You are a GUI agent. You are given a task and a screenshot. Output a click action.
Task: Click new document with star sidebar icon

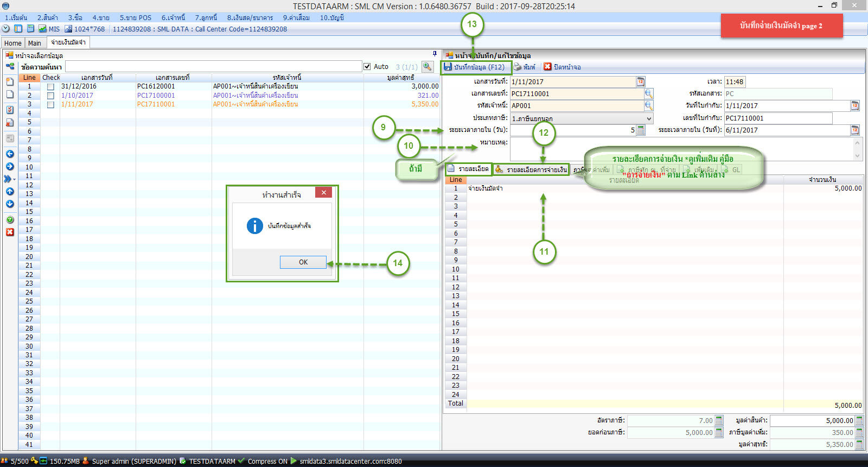point(10,81)
